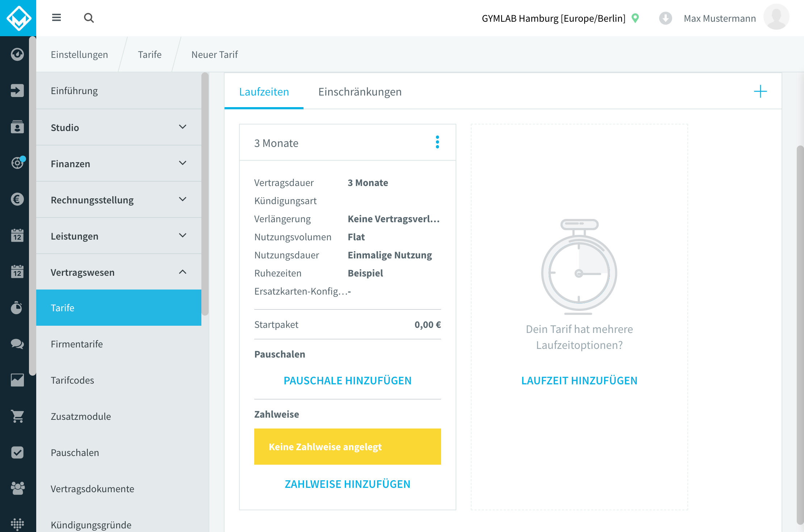Click the search magnifier icon
Screen dimensions: 804x532
tap(89, 18)
